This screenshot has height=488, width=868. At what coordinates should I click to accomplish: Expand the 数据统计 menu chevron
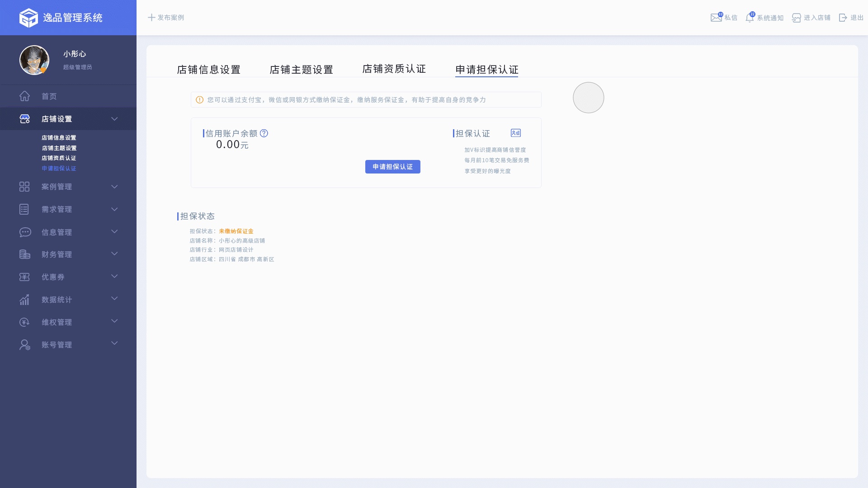click(x=114, y=299)
